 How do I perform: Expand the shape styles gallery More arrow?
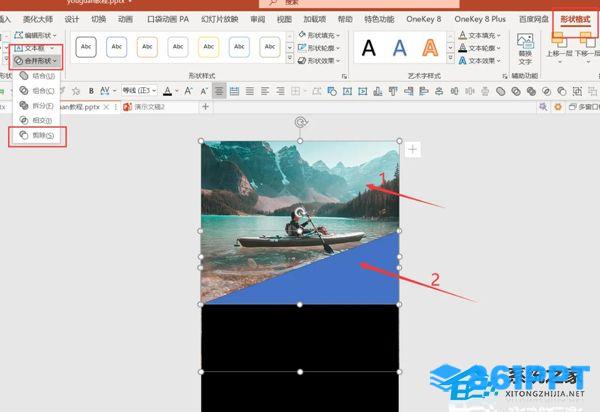coord(290,59)
